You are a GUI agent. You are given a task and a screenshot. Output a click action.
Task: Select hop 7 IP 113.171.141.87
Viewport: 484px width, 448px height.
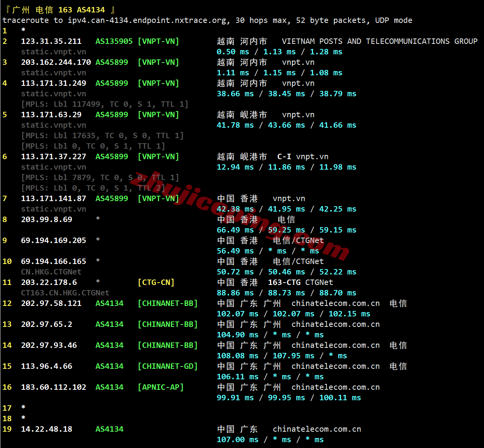tap(54, 198)
